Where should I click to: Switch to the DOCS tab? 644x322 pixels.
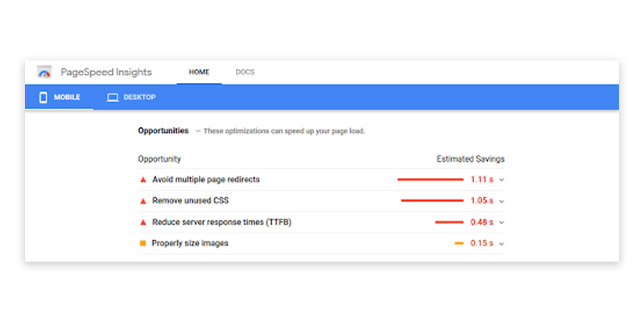[x=245, y=72]
